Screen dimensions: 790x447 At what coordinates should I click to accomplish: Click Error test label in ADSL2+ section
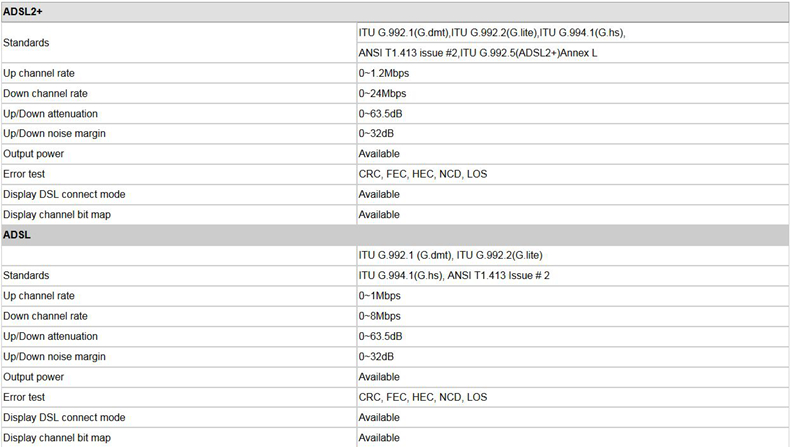(26, 174)
